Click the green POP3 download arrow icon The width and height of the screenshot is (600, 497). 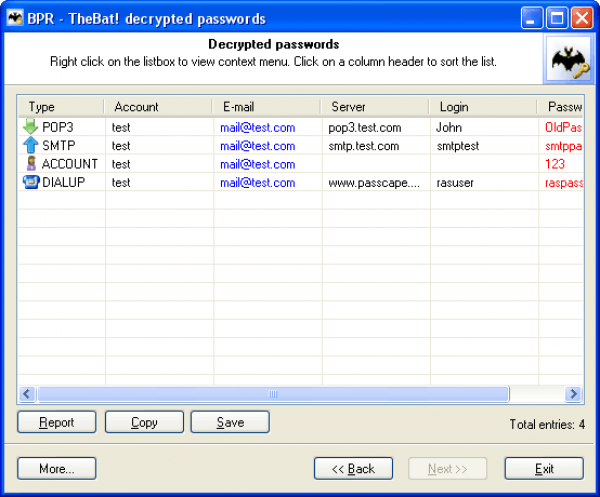coord(30,127)
